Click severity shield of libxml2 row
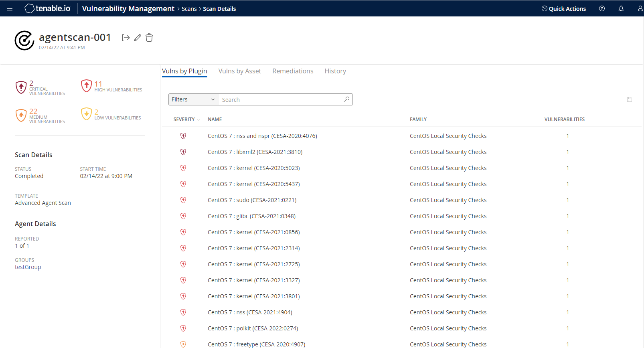Viewport: 644px width, 348px height. [x=183, y=152]
